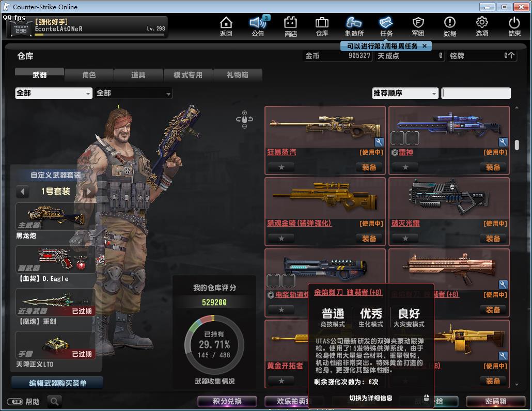Screen dimensions: 532x411
Task: Favorite 狂暴蒸汽 with its star
Action: tap(281, 167)
